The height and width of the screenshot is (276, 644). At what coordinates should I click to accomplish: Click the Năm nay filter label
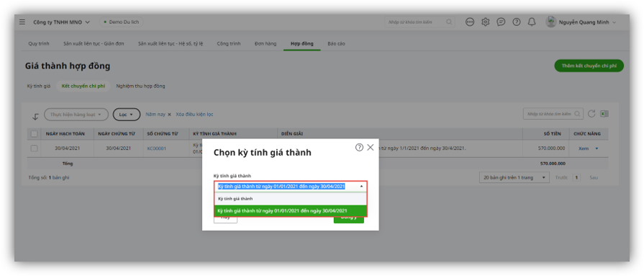155,115
